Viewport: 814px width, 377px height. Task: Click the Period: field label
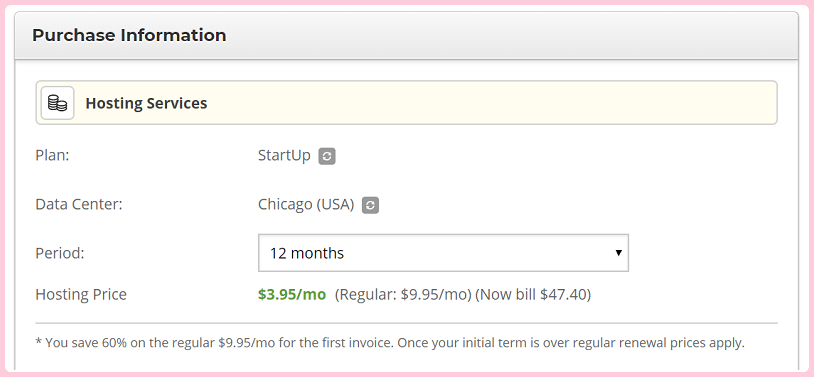click(x=60, y=253)
